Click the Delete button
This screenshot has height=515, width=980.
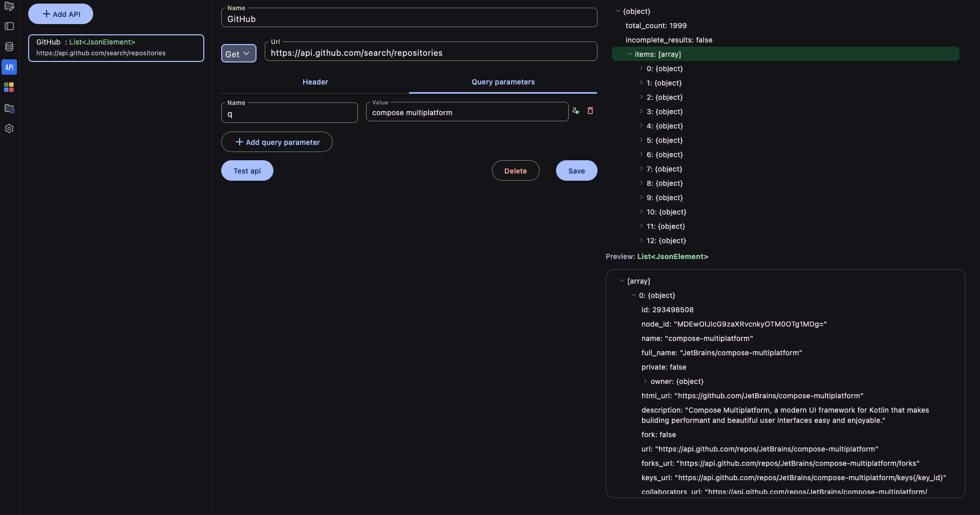point(516,170)
